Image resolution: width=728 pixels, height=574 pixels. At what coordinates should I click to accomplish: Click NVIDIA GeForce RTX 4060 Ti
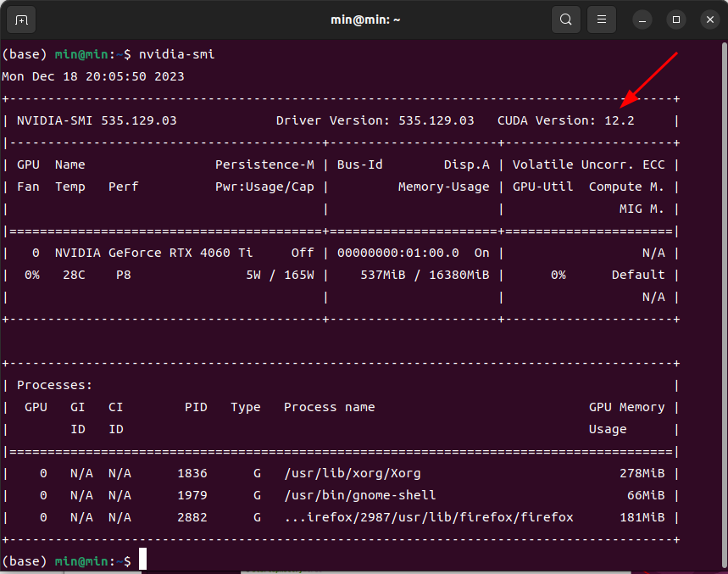click(x=153, y=254)
